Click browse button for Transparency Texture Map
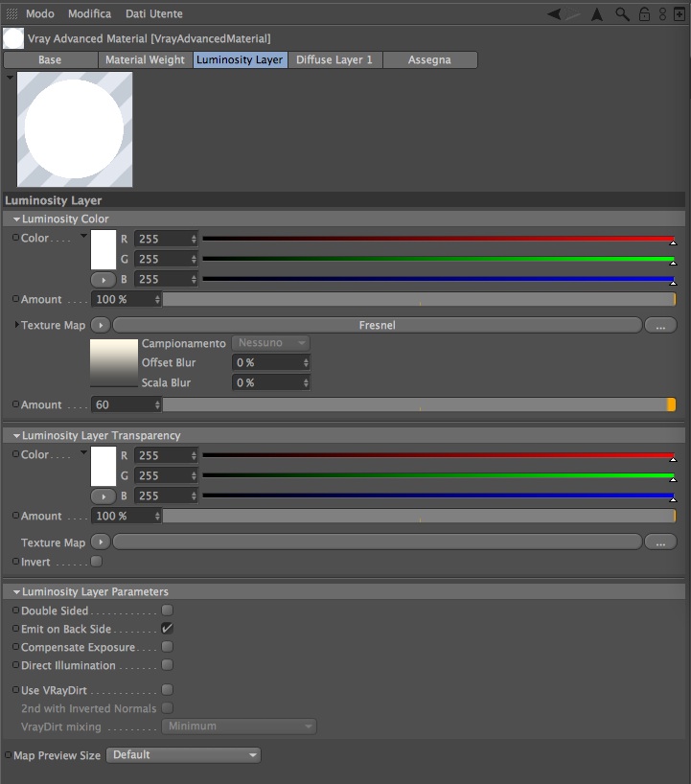Screen dimensions: 691x784 click(660, 542)
